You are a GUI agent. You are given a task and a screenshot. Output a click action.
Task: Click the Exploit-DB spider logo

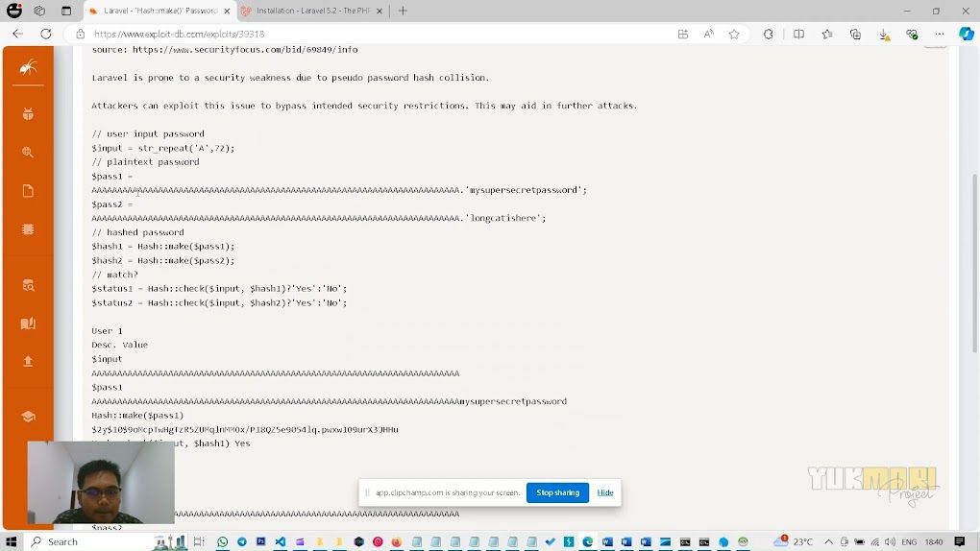(28, 67)
